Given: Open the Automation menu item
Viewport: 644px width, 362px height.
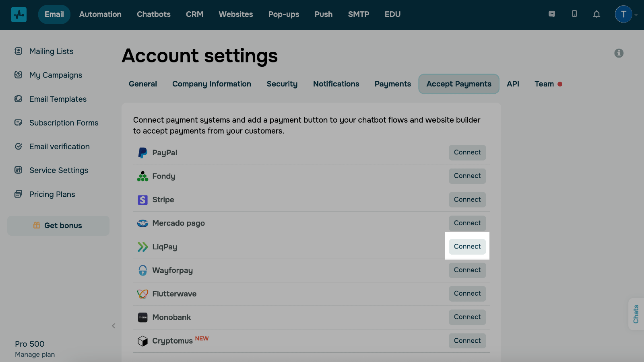Looking at the screenshot, I should 100,14.
